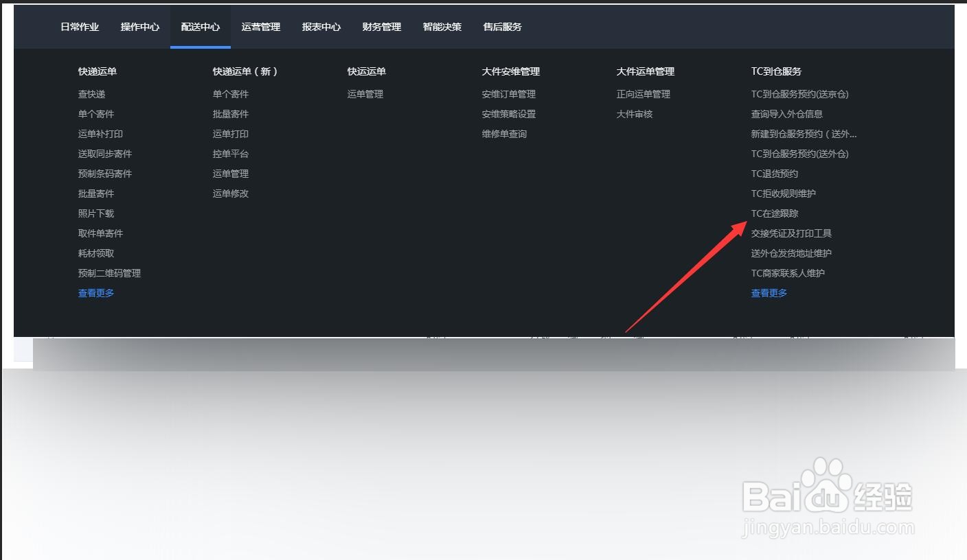Open 运单管理 under 快递运单（新）
Viewport: 967px width, 560px height.
231,174
